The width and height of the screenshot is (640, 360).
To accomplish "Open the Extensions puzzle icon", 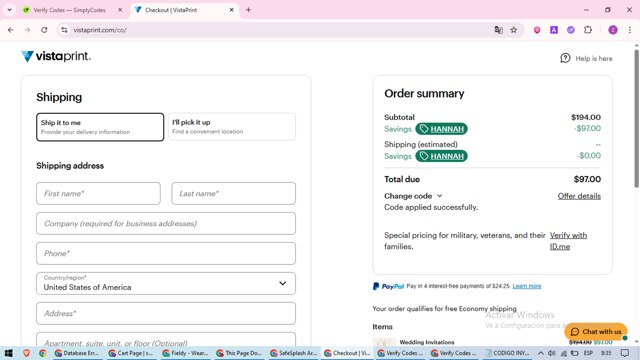I will (x=588, y=30).
